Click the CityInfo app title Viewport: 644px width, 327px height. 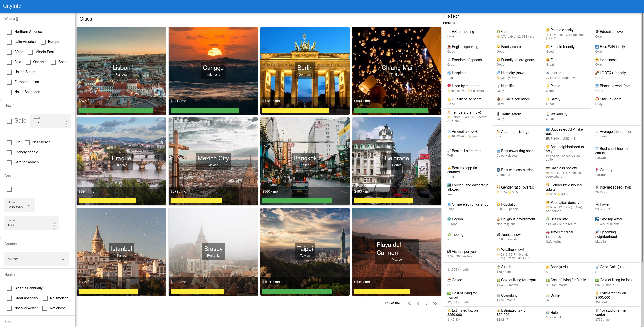12,6
